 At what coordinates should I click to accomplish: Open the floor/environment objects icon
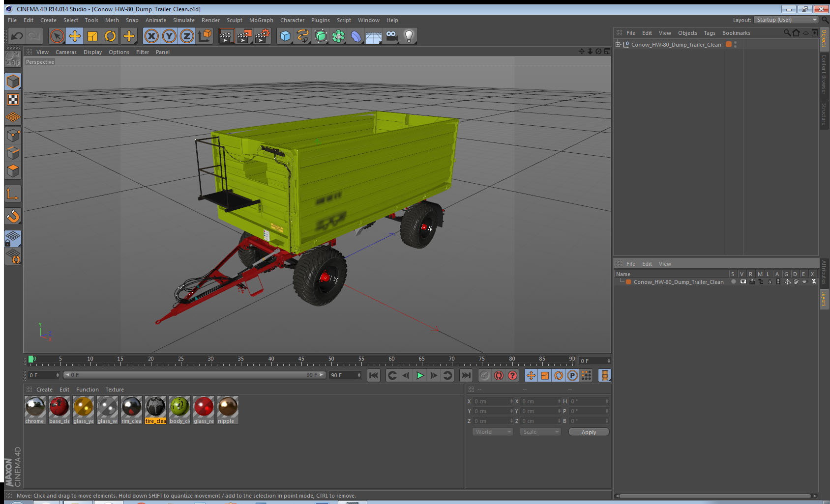pyautogui.click(x=374, y=36)
